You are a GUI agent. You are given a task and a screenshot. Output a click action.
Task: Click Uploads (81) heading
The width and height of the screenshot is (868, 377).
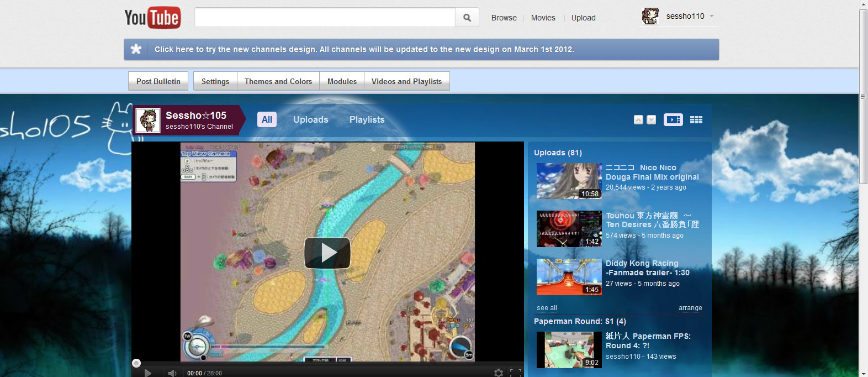tap(558, 153)
